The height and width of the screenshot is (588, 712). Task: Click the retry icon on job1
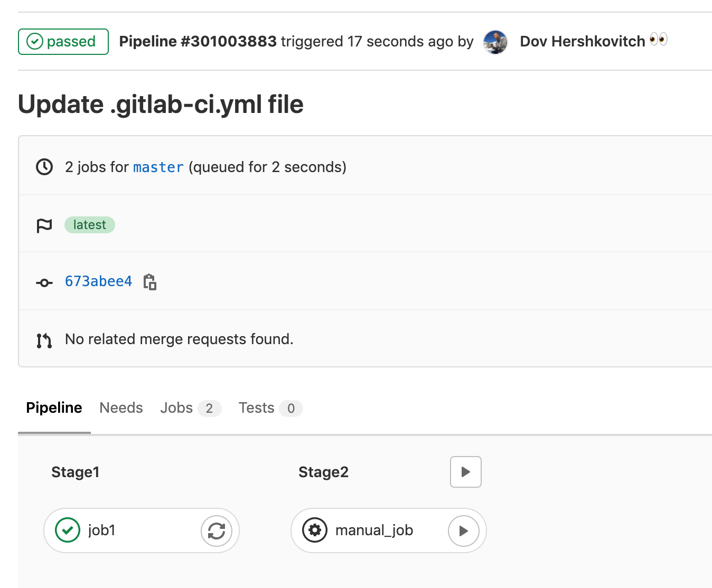point(217,530)
